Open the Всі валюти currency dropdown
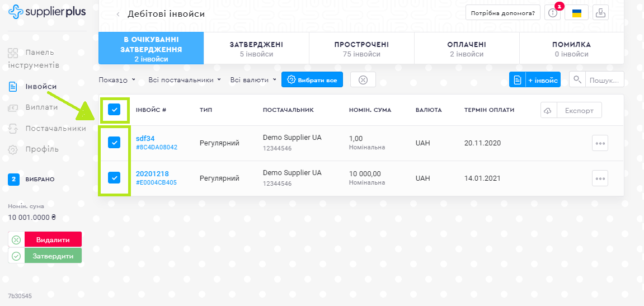 click(x=253, y=80)
